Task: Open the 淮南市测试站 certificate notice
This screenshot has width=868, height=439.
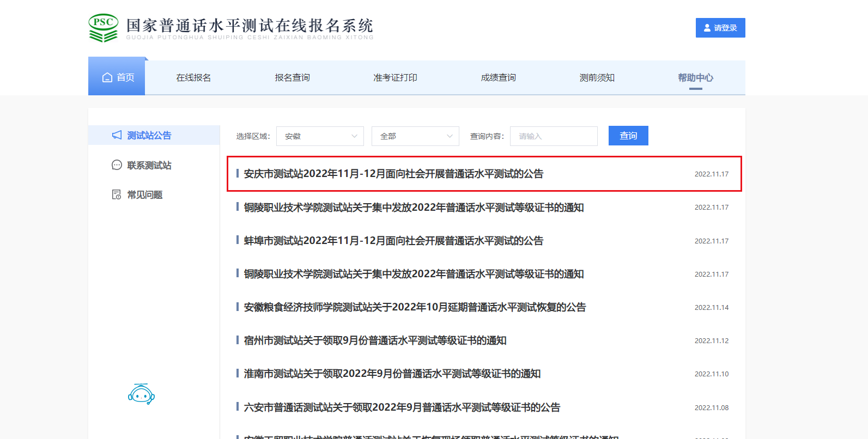Action: click(x=392, y=374)
